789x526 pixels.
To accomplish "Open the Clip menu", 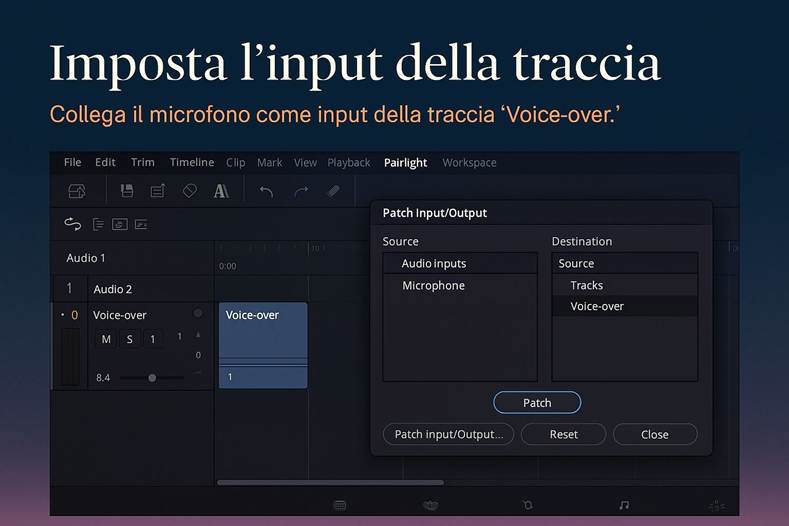I will 235,163.
